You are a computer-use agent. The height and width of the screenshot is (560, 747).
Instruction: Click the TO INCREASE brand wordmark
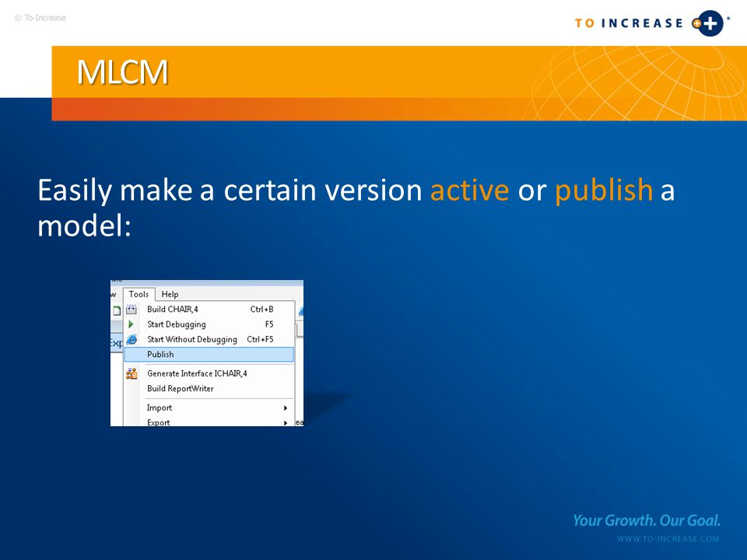pos(629,23)
